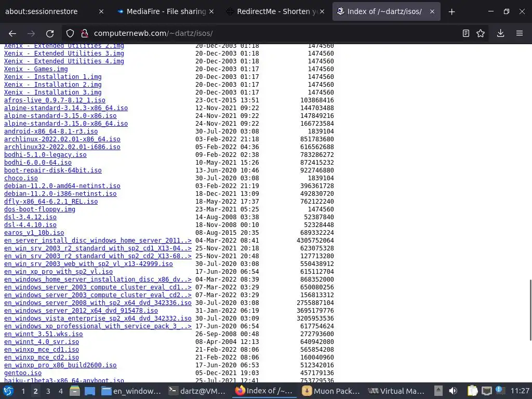Reload the current page
Image resolution: width=532 pixels, height=399 pixels.
pyautogui.click(x=50, y=33)
